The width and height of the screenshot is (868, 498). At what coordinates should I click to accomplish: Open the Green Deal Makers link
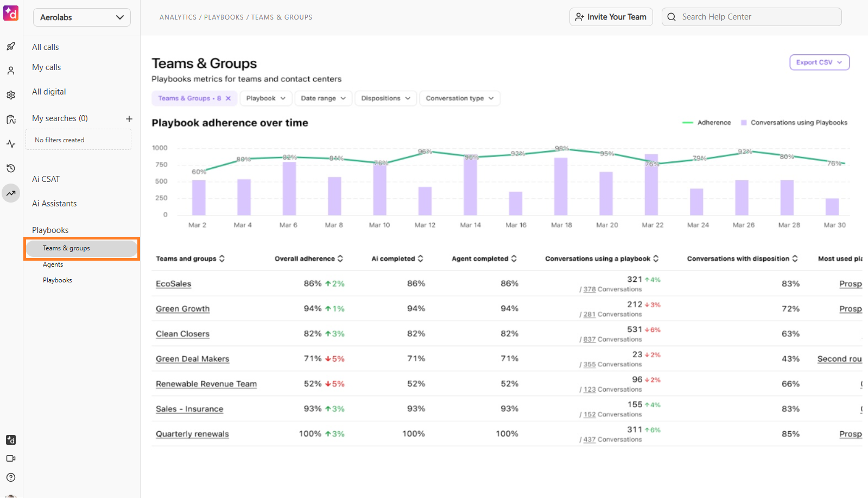pos(193,358)
